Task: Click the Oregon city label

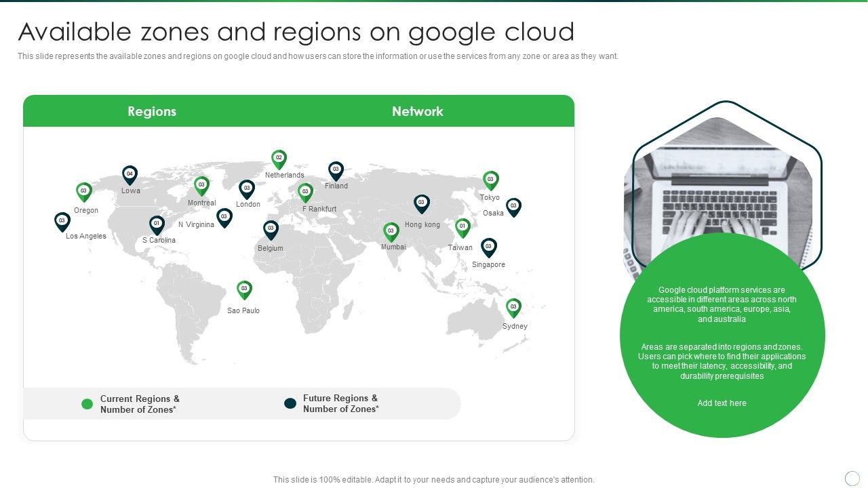Action: pyautogui.click(x=86, y=211)
